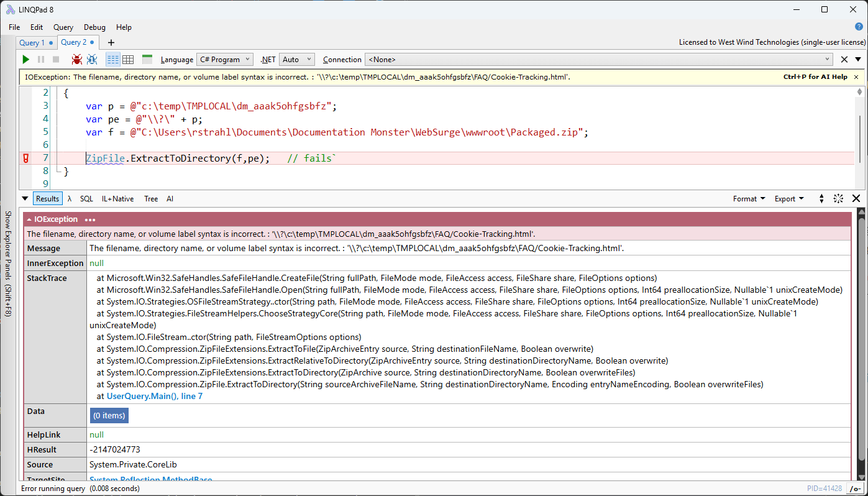Open the Format dropdown menu

click(749, 199)
